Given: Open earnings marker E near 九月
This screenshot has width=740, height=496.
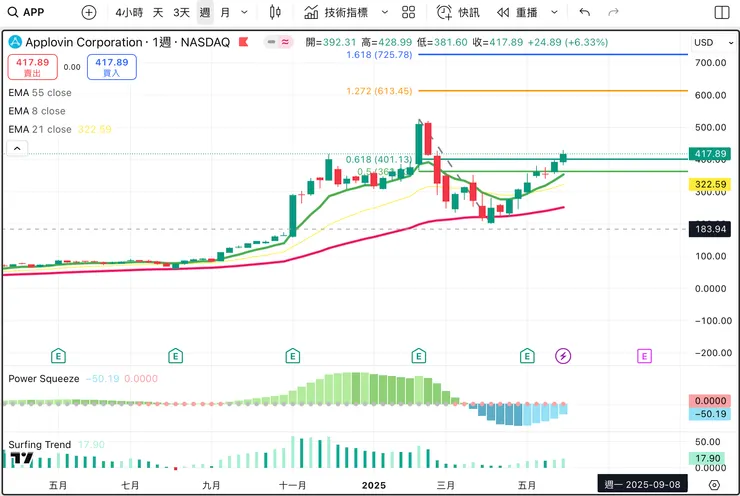Looking at the screenshot, I should tap(176, 356).
